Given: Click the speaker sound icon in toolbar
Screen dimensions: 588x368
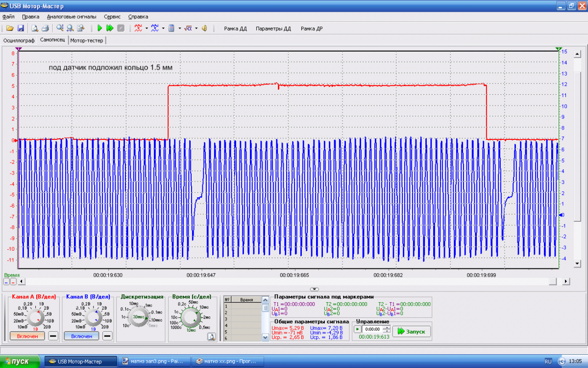Looking at the screenshot, I should coord(204,28).
